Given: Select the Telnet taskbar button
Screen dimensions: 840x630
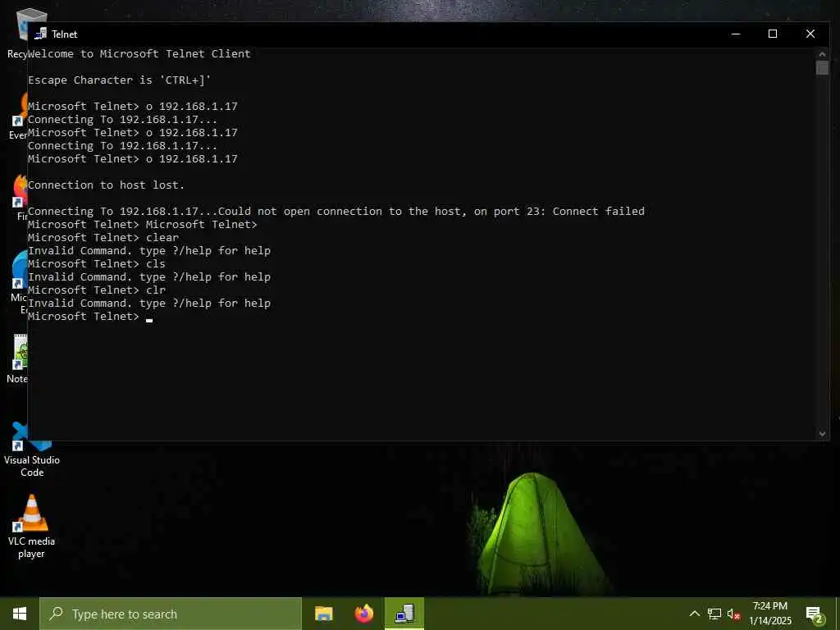Looking at the screenshot, I should pyautogui.click(x=404, y=614).
